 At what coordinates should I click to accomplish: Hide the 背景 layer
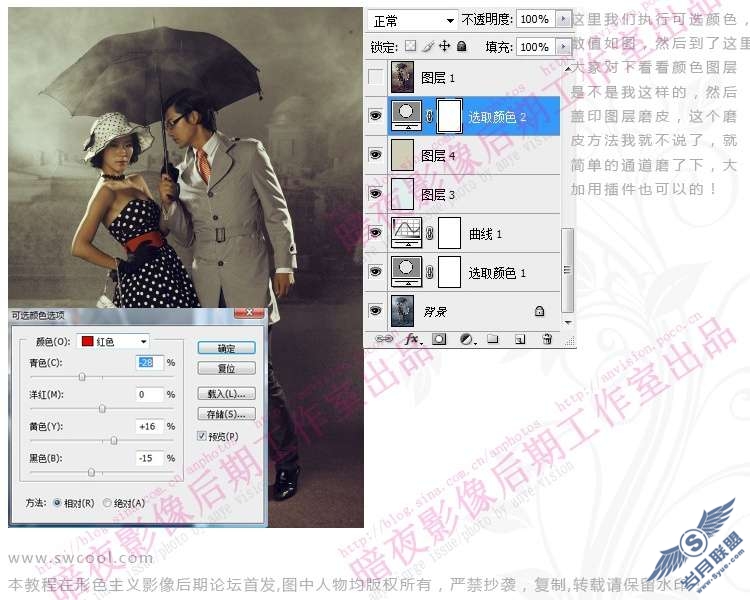point(375,310)
